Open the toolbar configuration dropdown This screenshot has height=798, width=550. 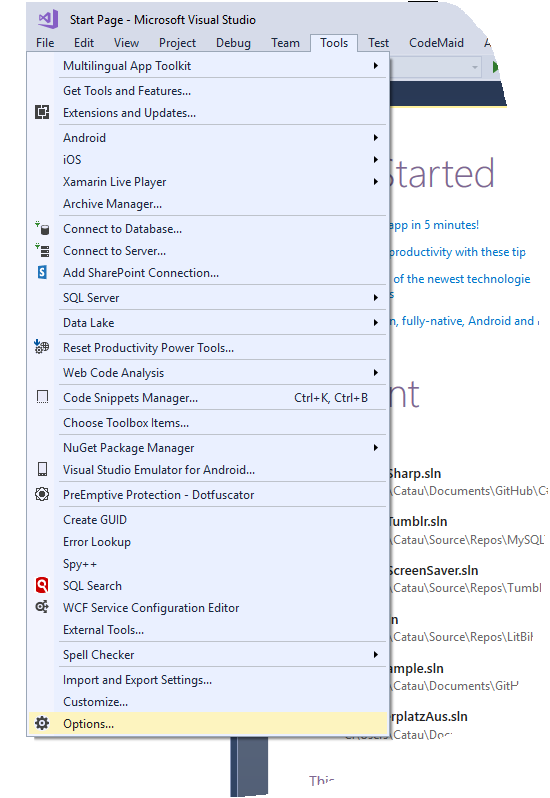point(475,67)
